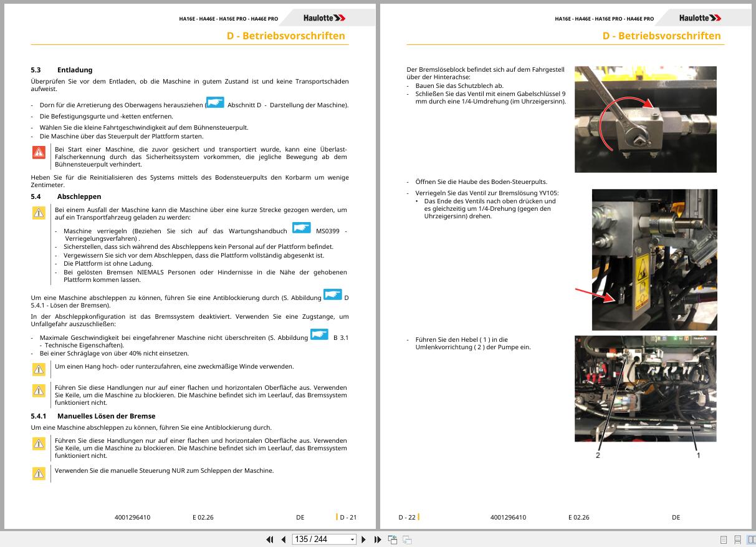This screenshot has height=547, width=756.
Task: Click the Haulotte logo on the left page
Action: (x=324, y=18)
